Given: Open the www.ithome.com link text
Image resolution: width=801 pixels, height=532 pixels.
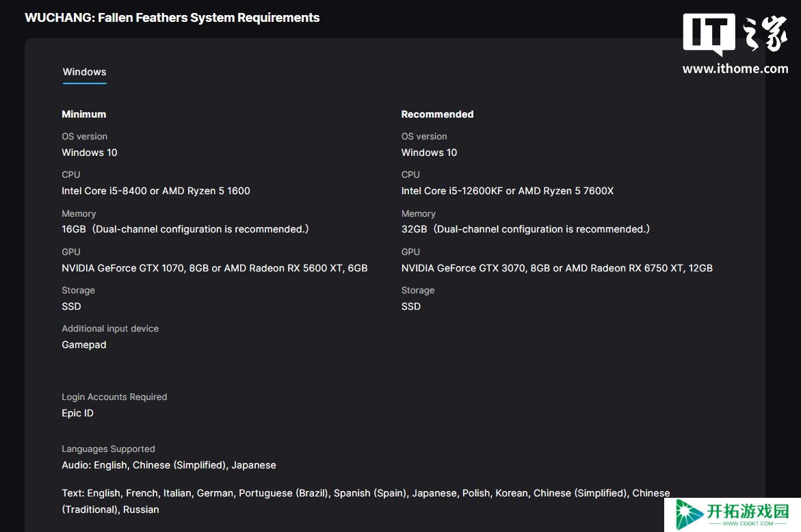Looking at the screenshot, I should [735, 69].
